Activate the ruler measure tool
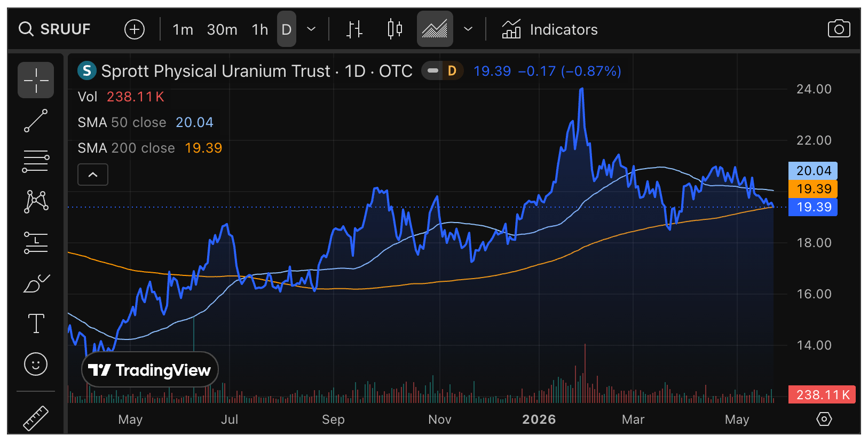The height and width of the screenshot is (443, 868). point(36,418)
